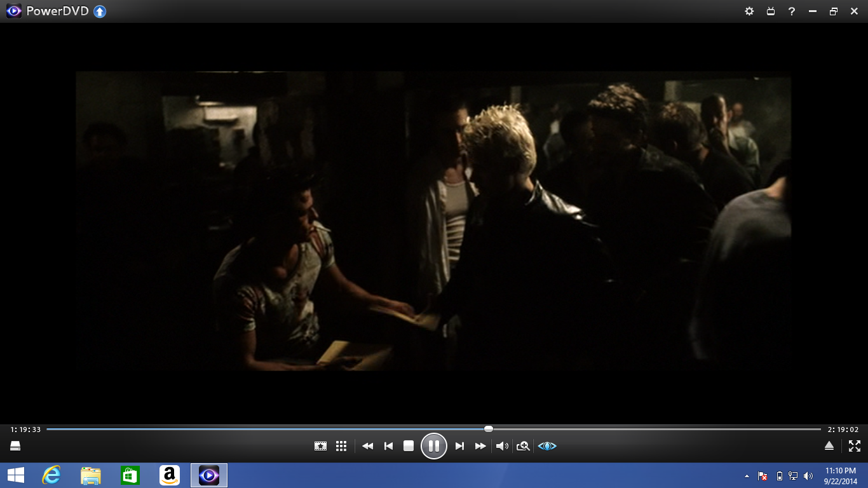Open the zoom magnifier tool
Screen dimensions: 868x488
click(523, 446)
